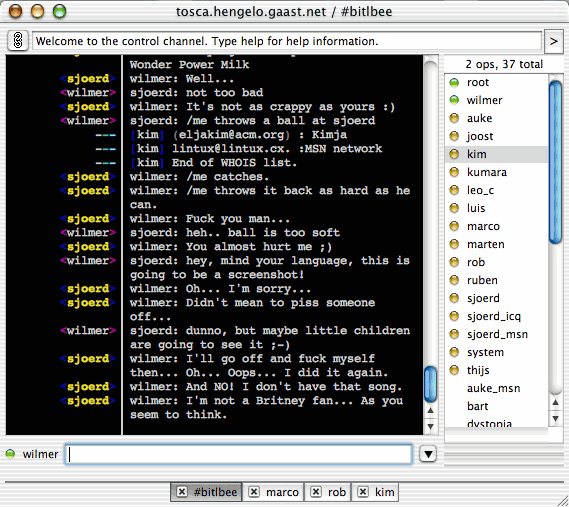569x507 pixels.
Task: Click marten's yellow status icon
Action: tap(454, 244)
